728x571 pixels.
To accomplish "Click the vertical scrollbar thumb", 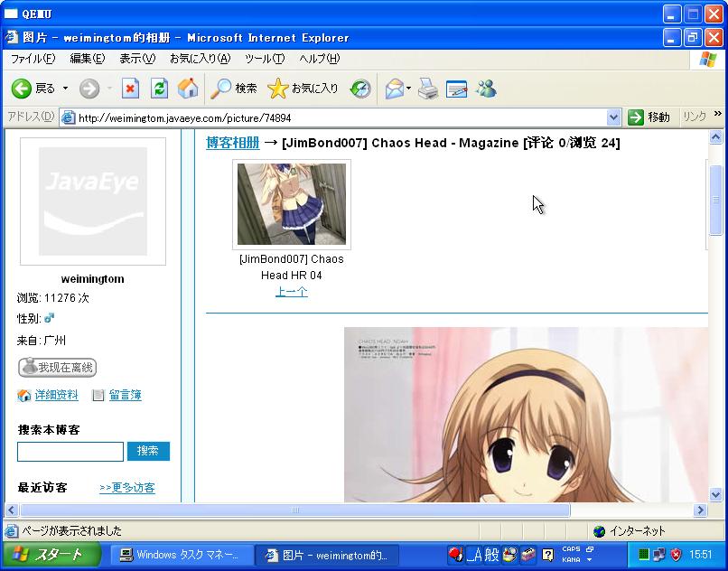I will pos(715,200).
